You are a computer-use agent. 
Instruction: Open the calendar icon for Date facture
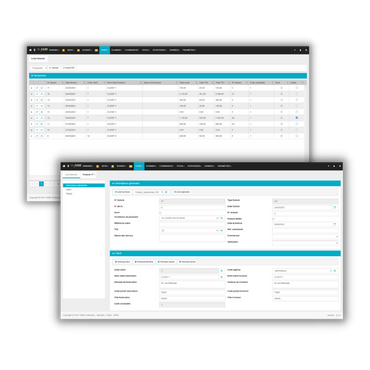tap(335, 207)
